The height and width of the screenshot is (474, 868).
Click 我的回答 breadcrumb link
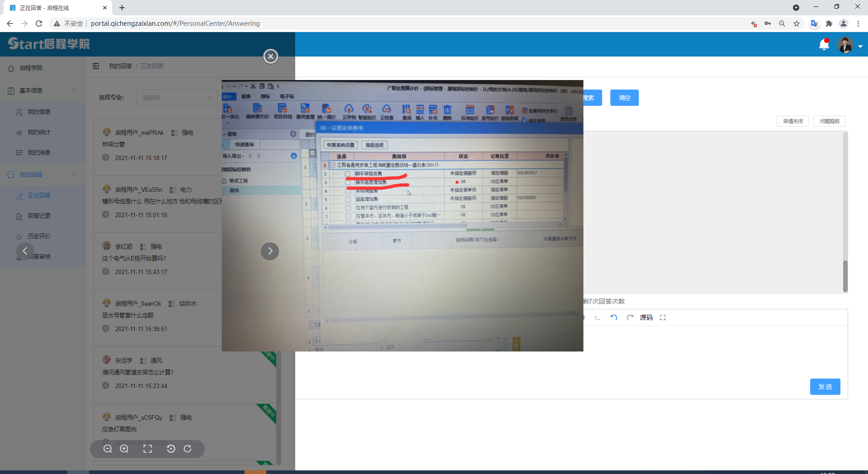pyautogui.click(x=120, y=66)
